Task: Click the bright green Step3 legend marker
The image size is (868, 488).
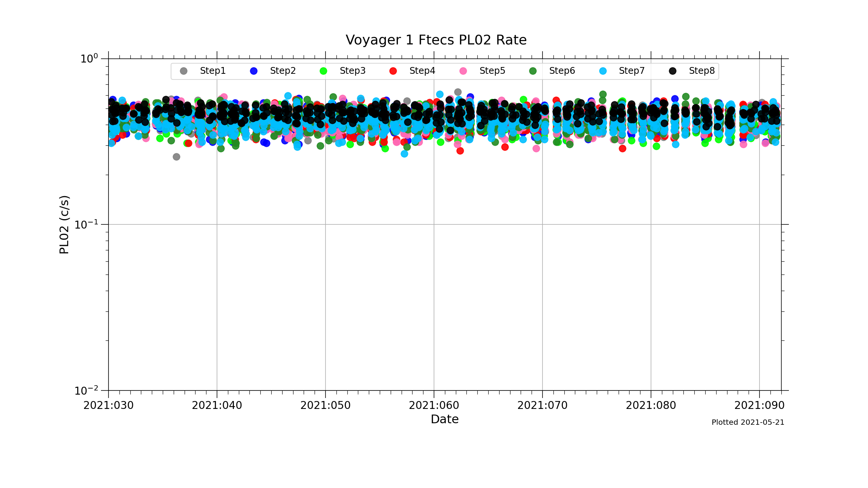Action: click(323, 71)
